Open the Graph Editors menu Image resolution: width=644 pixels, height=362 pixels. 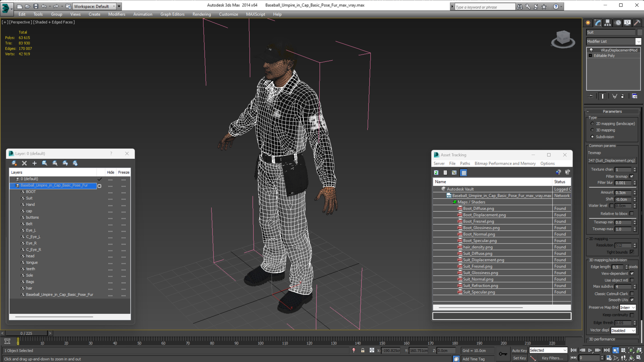tap(172, 14)
